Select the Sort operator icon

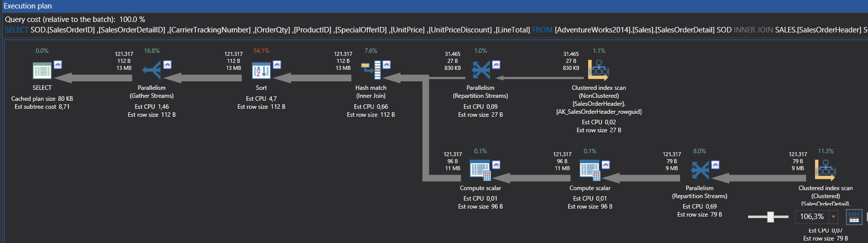(x=261, y=70)
